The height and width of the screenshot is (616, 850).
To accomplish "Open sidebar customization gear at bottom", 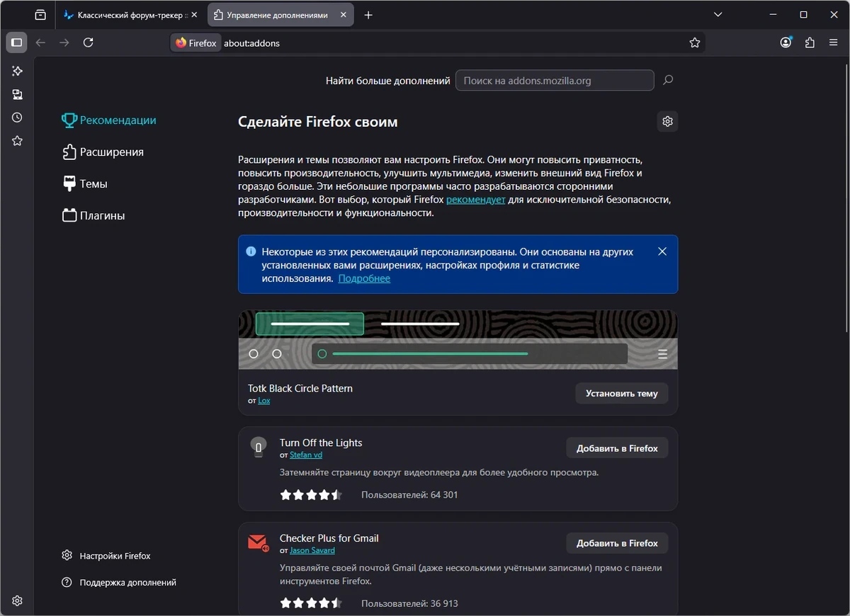I will (x=17, y=600).
